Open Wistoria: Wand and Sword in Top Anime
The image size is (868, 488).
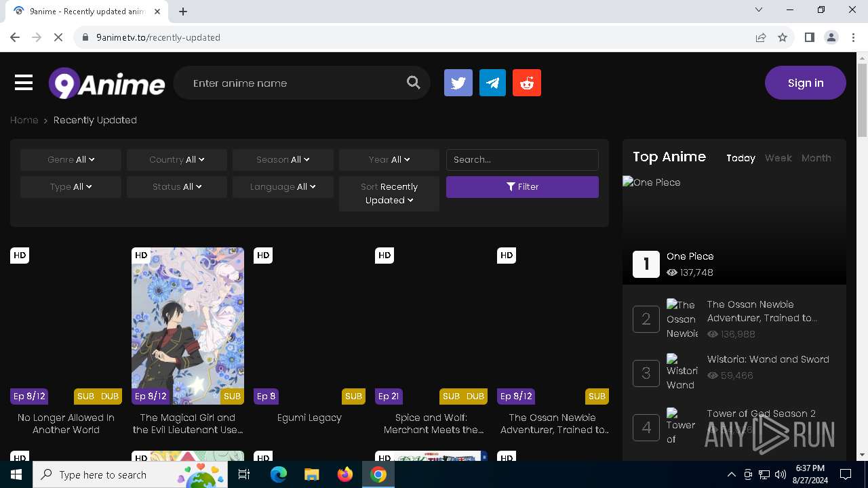pos(768,359)
